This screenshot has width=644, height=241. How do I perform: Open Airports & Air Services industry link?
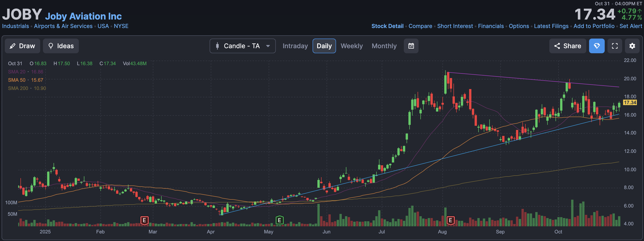[x=63, y=26]
